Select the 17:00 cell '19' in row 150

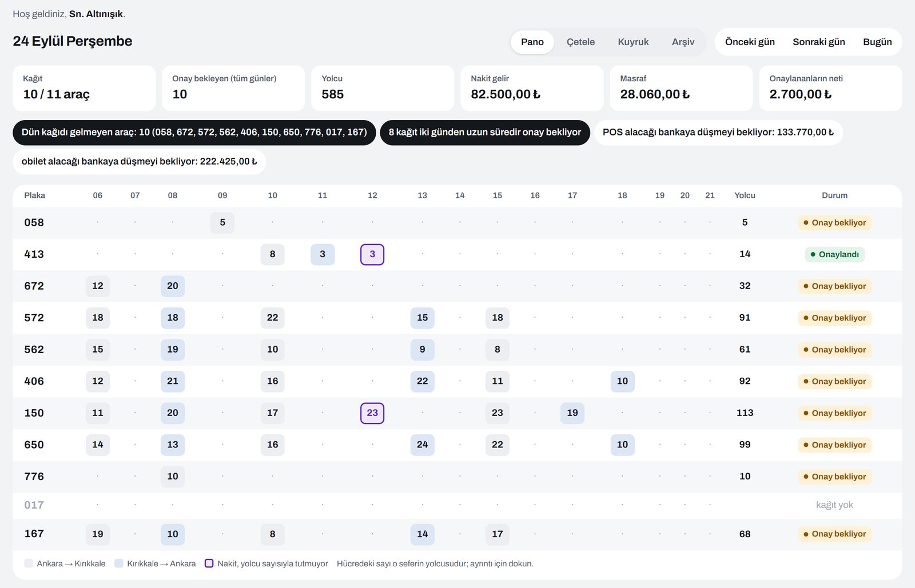tap(572, 413)
